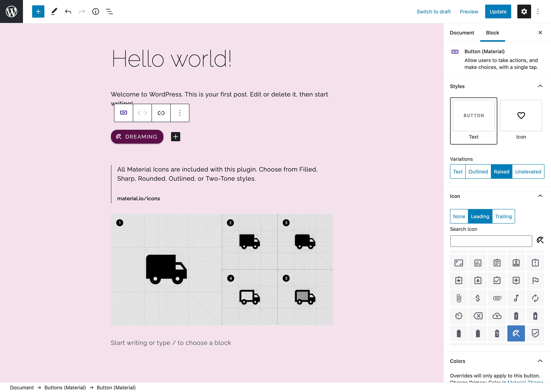
Task: Pick the horizontal paperclip attachment icon
Action: (497, 298)
